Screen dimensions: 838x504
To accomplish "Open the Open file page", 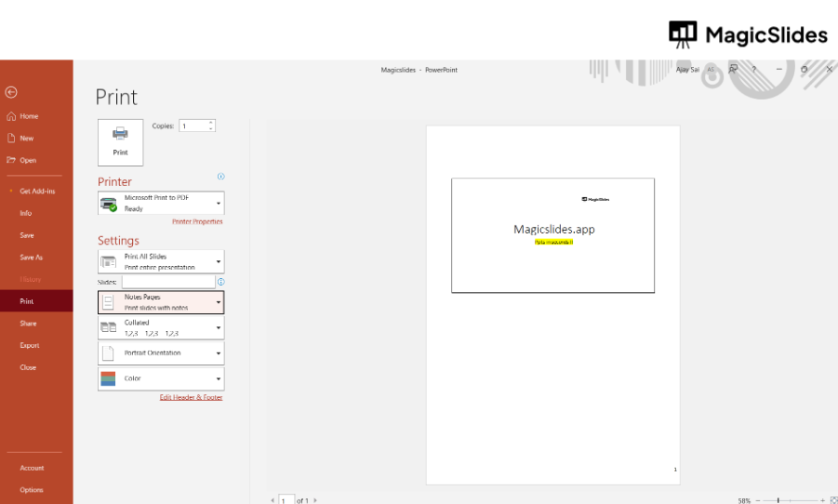I will point(21,160).
